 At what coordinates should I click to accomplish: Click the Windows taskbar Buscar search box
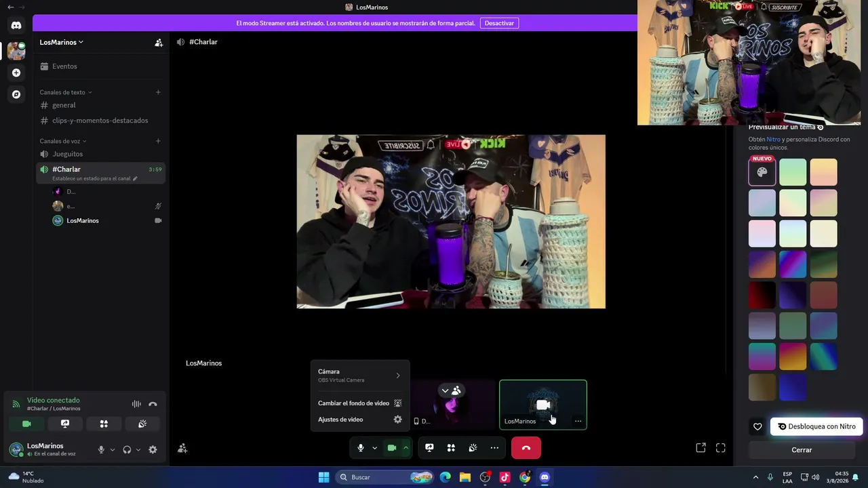385,477
